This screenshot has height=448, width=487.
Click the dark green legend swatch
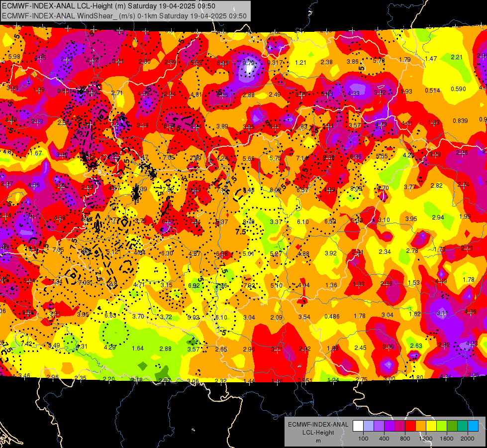(x=452, y=426)
